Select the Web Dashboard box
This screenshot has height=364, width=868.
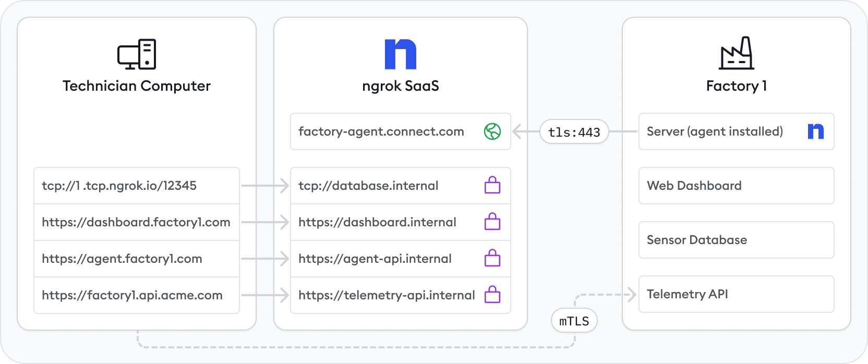[x=736, y=186]
